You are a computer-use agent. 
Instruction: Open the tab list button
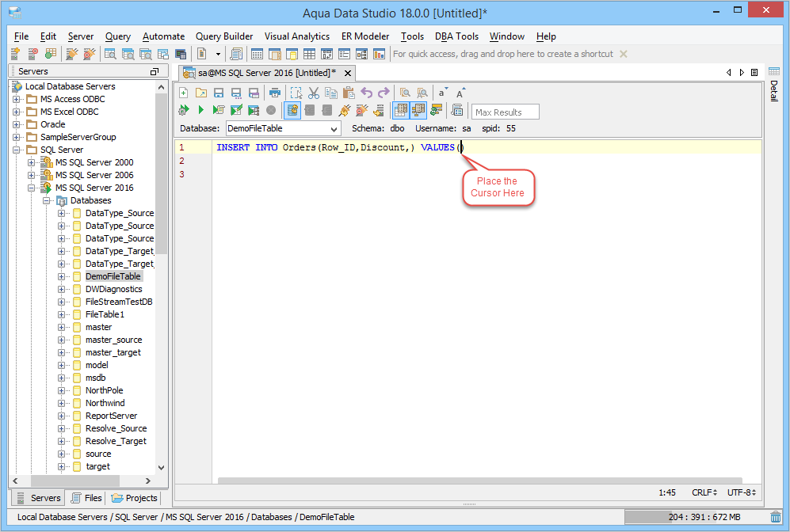pos(754,73)
